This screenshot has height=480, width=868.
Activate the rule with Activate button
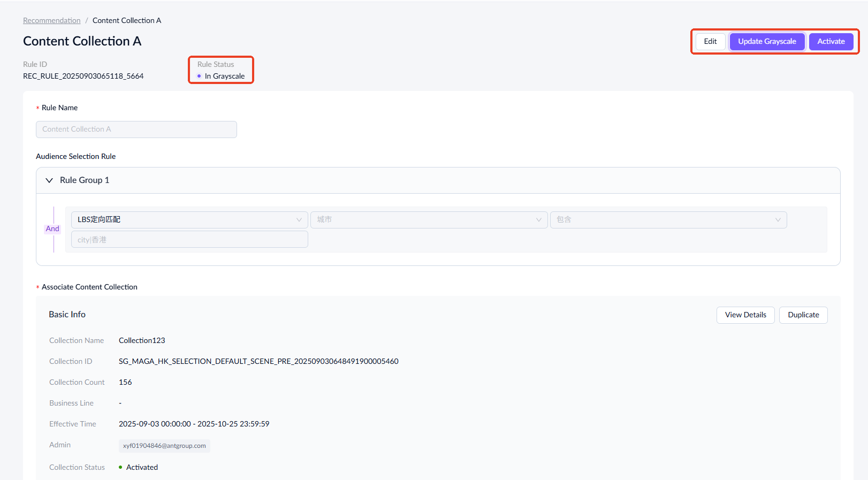[831, 41]
